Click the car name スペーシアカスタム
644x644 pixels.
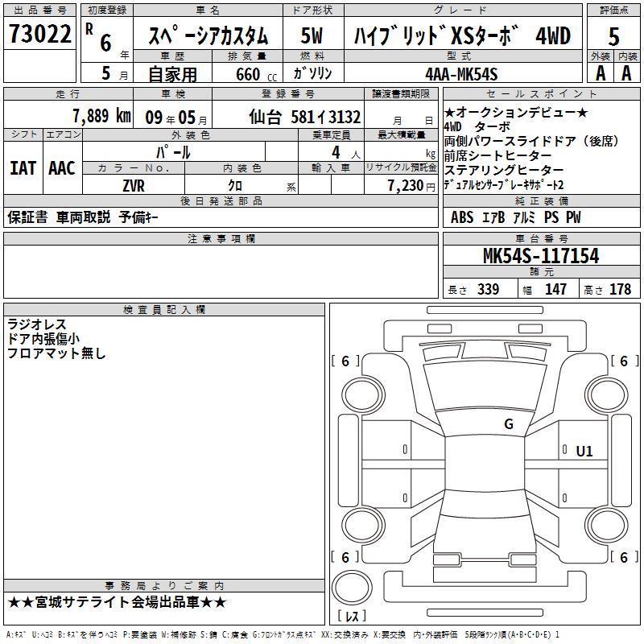click(x=208, y=37)
